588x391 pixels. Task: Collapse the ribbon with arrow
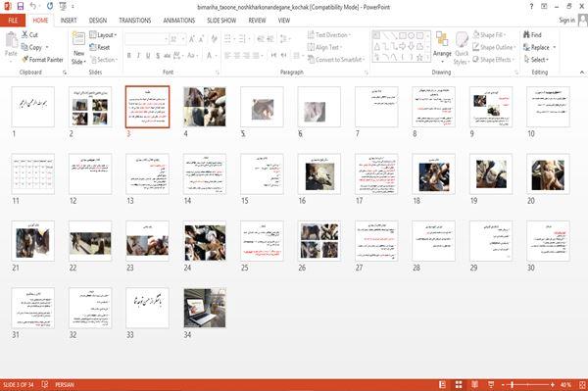tap(581, 72)
